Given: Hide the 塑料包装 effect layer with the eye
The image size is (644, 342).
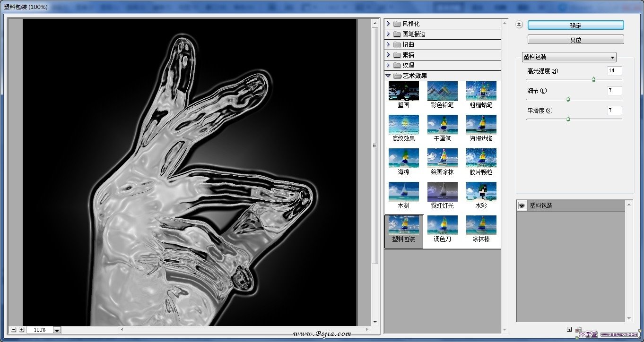Looking at the screenshot, I should (522, 205).
